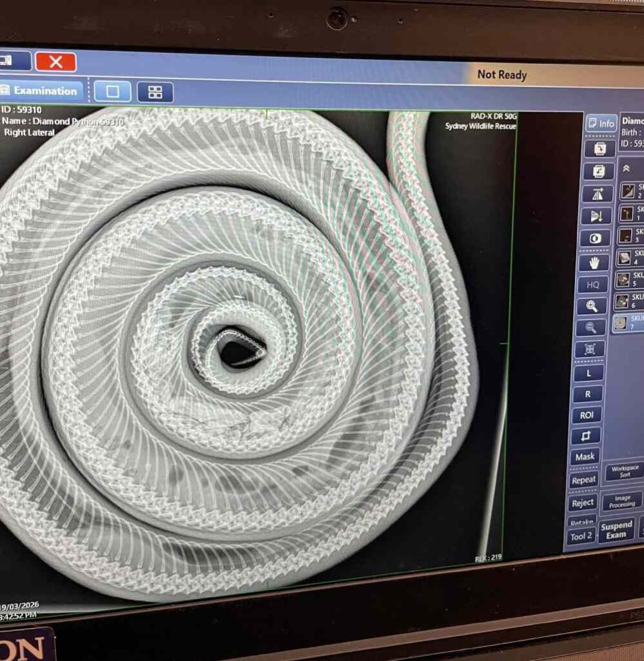Click the fit-to-window icon
Viewport: 644px width, 661px height.
pos(590,350)
